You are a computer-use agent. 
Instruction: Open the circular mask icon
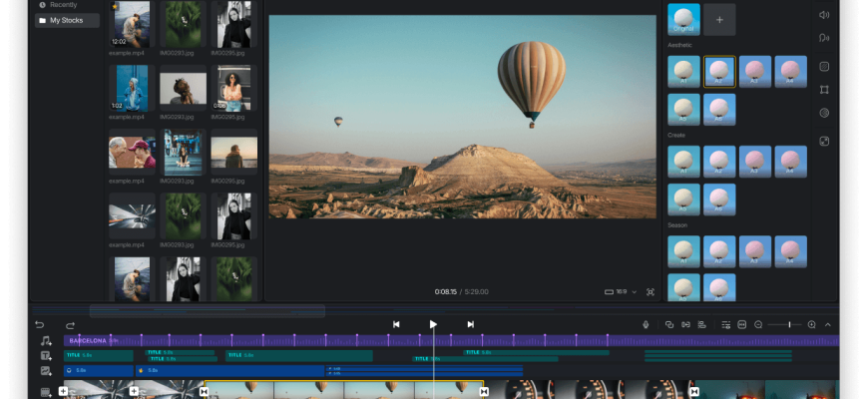[x=824, y=113]
